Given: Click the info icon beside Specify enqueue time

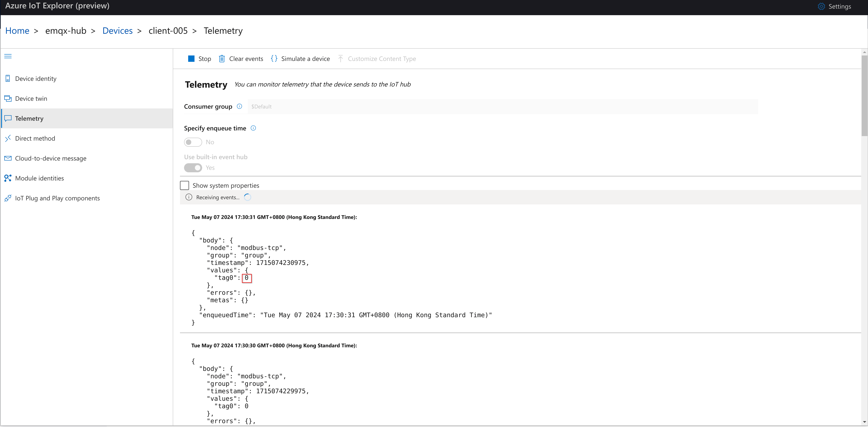Looking at the screenshot, I should pyautogui.click(x=253, y=128).
